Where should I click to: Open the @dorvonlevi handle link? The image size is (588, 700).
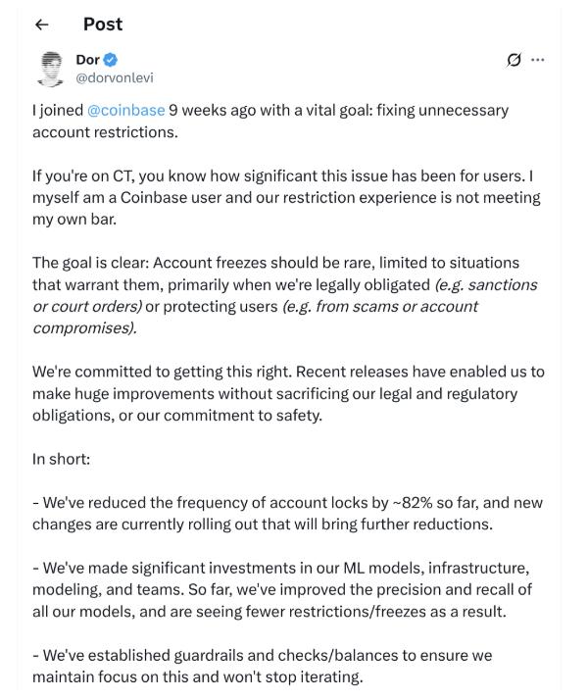point(115,77)
